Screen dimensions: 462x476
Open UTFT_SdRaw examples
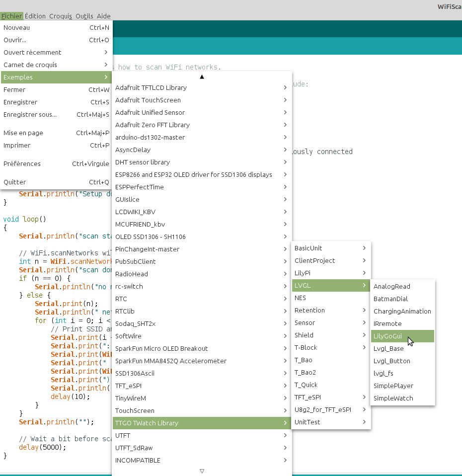[202, 448]
